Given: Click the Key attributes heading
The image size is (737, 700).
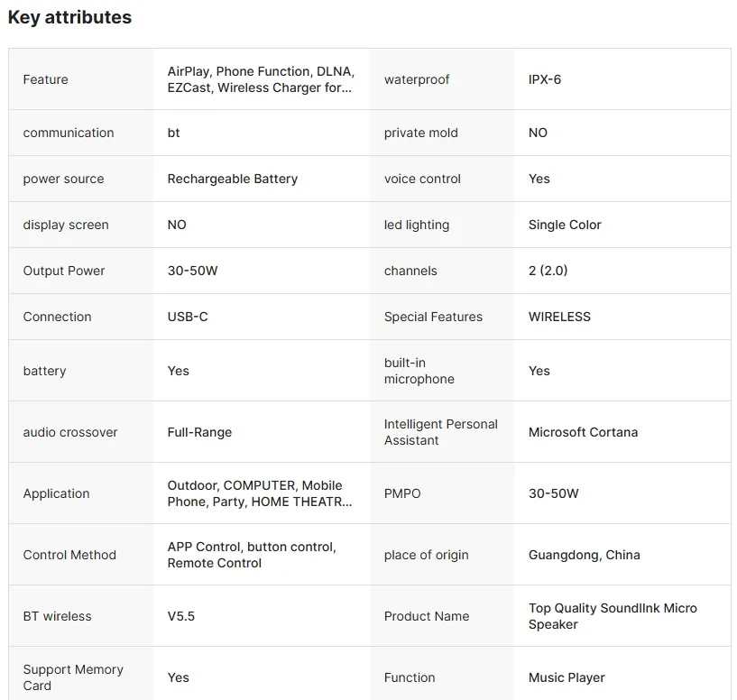Looking at the screenshot, I should 69,17.
